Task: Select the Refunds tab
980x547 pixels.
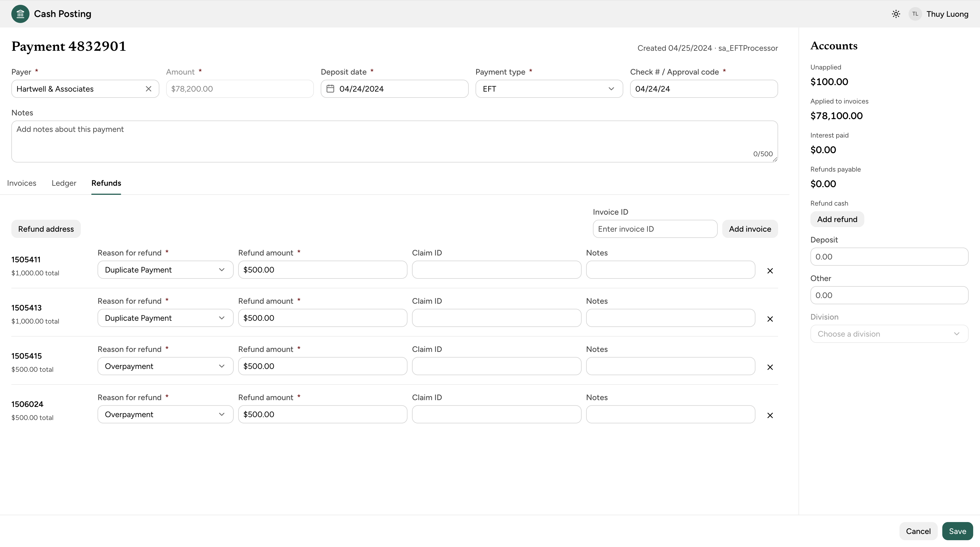Action: (x=106, y=183)
